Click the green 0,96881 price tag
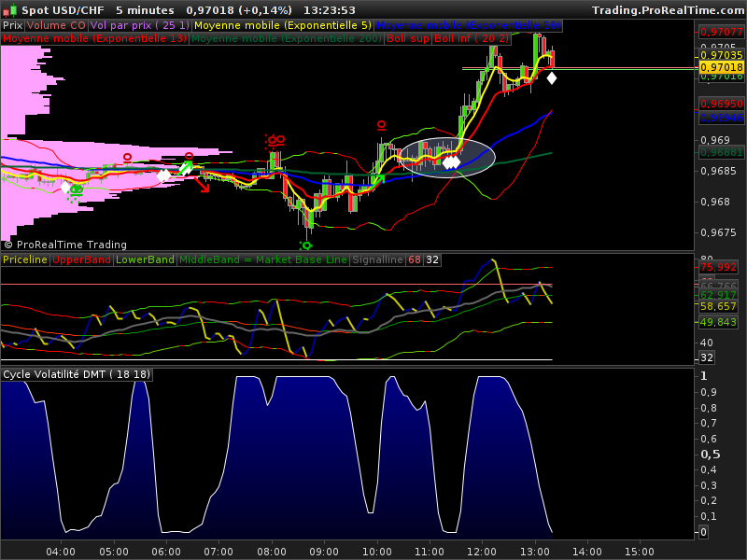The height and width of the screenshot is (560, 747). tap(721, 152)
